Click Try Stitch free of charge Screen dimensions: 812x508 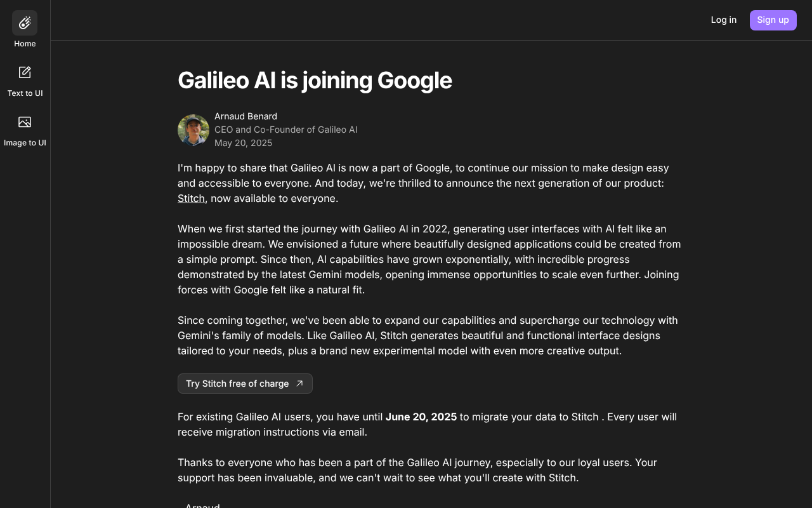(x=245, y=384)
